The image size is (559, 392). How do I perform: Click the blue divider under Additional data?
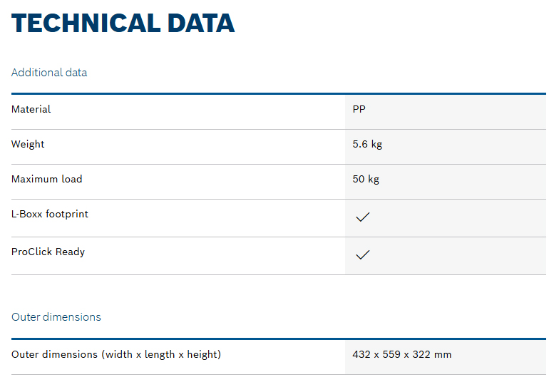pos(278,93)
